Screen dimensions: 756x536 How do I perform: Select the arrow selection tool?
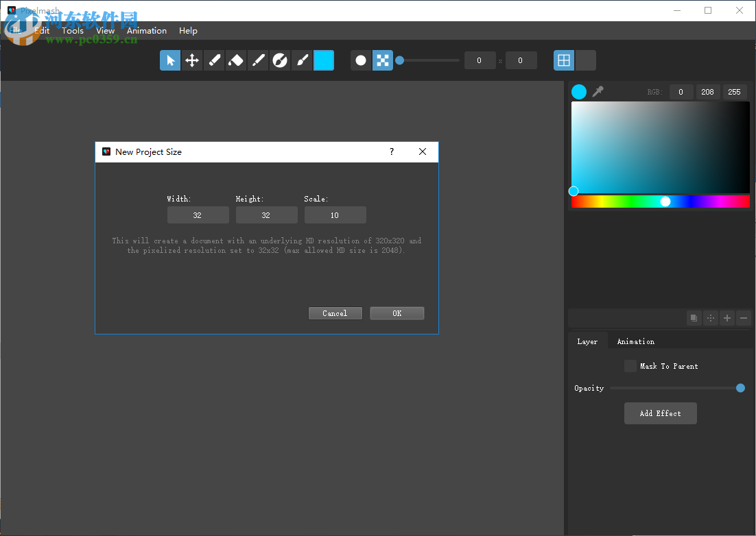click(170, 60)
